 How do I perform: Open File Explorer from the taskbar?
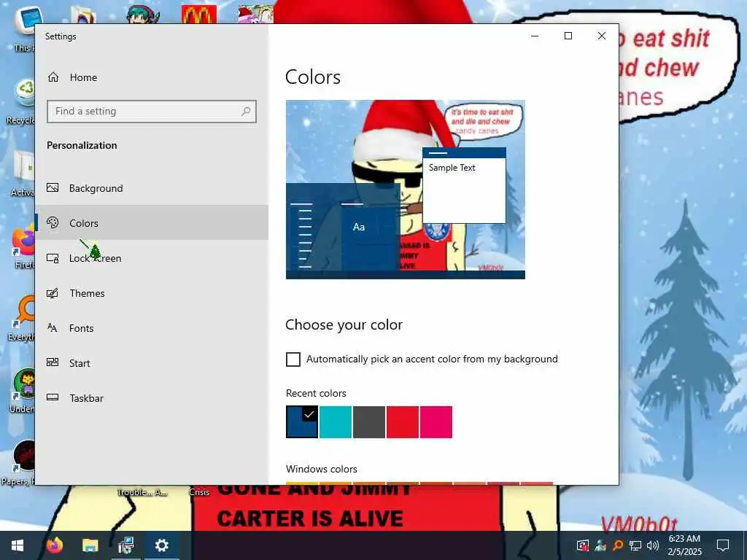[x=90, y=545]
